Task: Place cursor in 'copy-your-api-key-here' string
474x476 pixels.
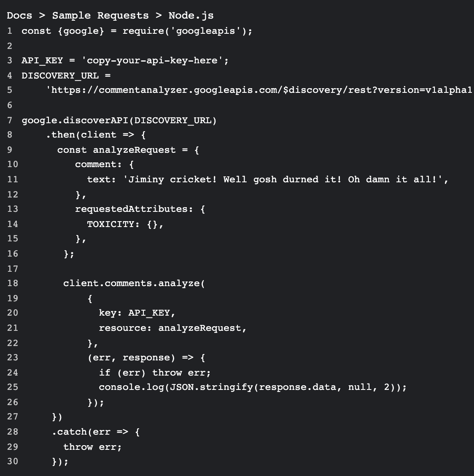Action: coord(152,60)
